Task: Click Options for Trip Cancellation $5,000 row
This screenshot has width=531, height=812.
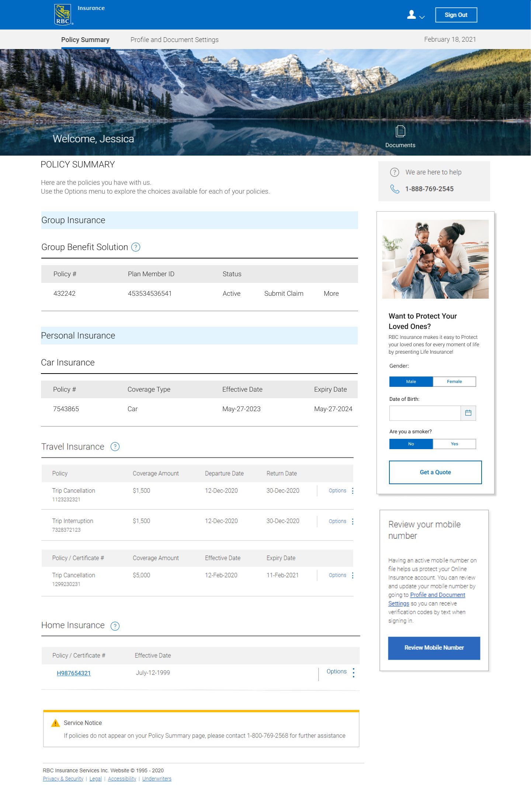Action: tap(337, 575)
